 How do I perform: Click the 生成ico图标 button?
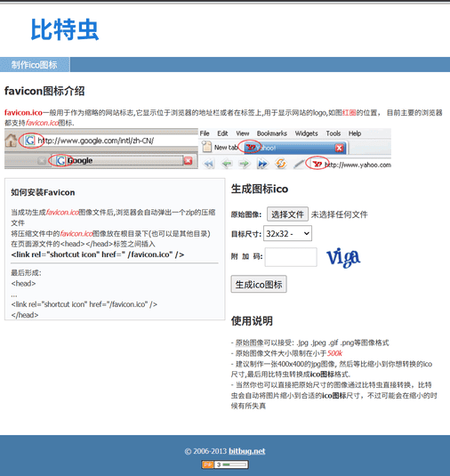click(259, 284)
